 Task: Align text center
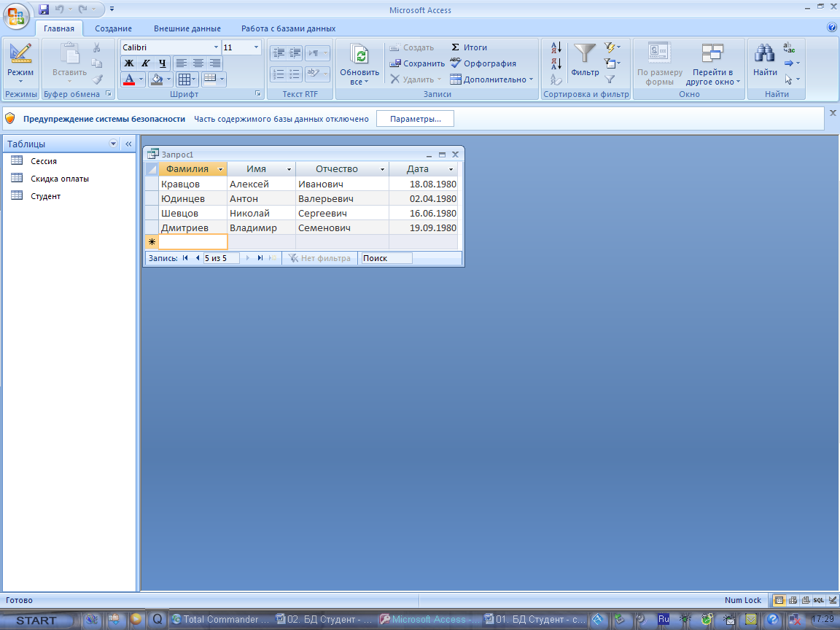[198, 63]
